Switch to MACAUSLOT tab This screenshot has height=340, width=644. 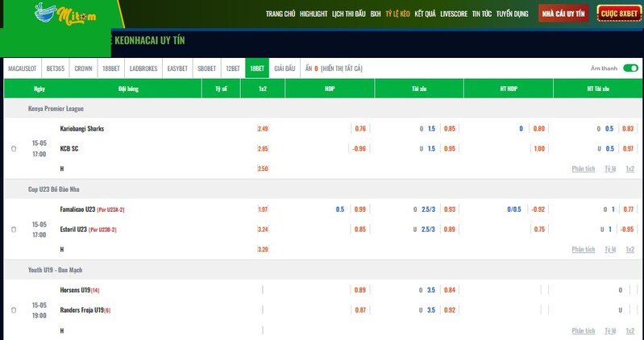[x=23, y=68]
